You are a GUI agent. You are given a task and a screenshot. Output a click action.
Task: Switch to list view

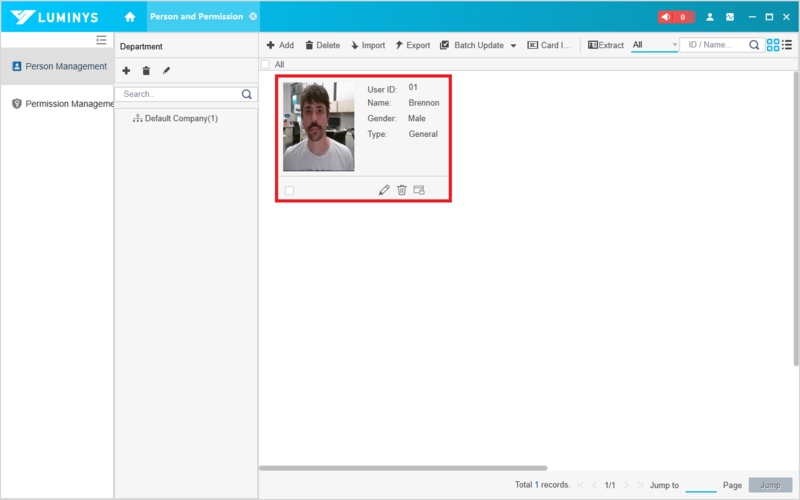(x=787, y=45)
